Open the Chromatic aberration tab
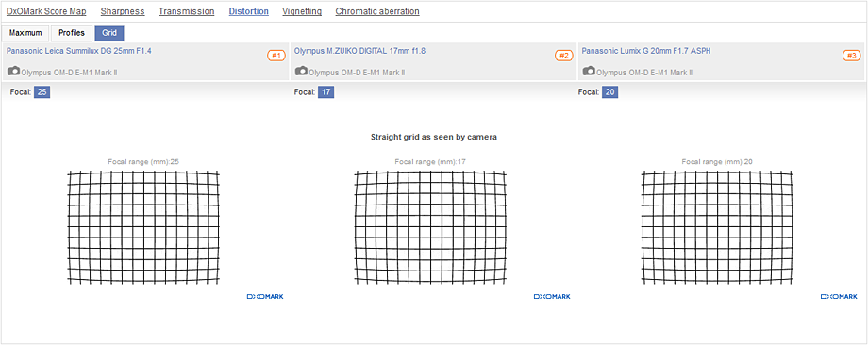Screen dimensions: 868x345 coord(377,11)
